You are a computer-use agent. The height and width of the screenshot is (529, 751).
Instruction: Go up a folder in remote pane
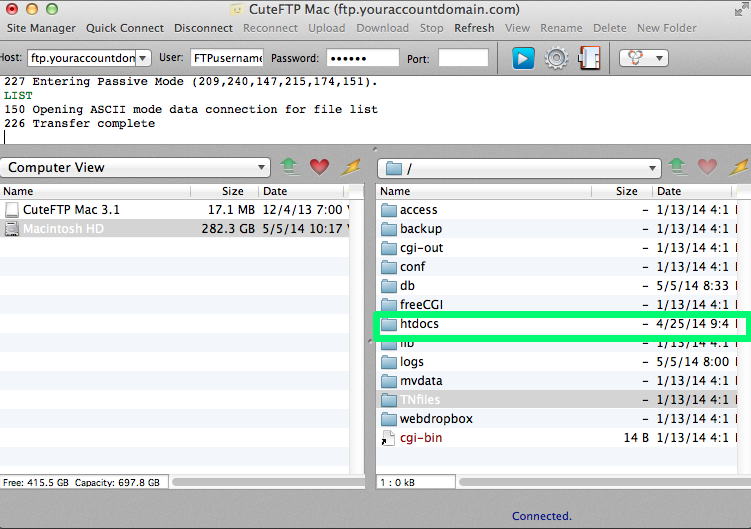pos(677,167)
